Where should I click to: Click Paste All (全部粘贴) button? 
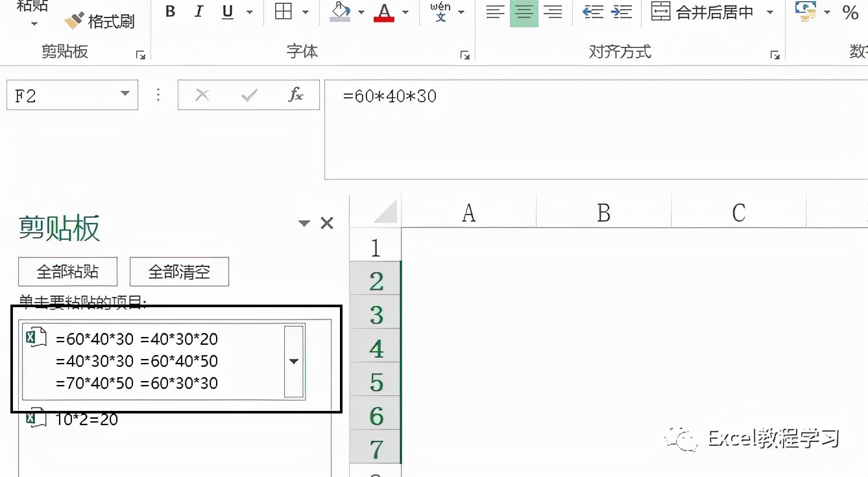tap(68, 272)
